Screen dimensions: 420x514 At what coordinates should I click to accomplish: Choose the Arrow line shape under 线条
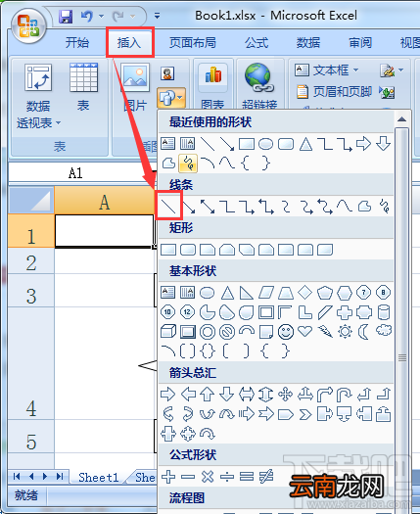189,207
